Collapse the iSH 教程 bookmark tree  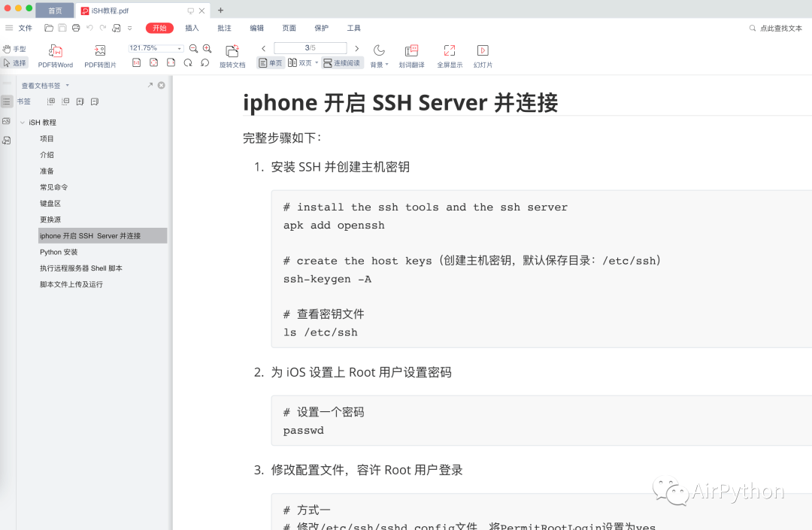(x=23, y=123)
